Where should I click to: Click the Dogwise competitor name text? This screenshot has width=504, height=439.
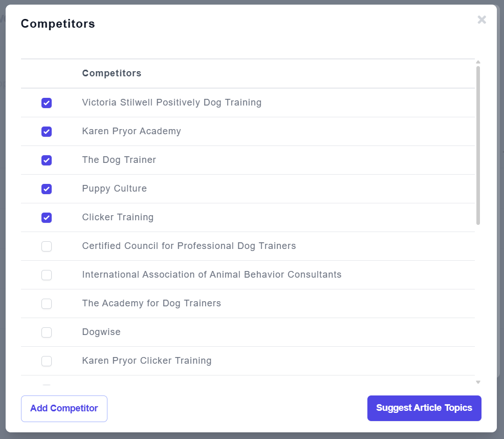101,332
